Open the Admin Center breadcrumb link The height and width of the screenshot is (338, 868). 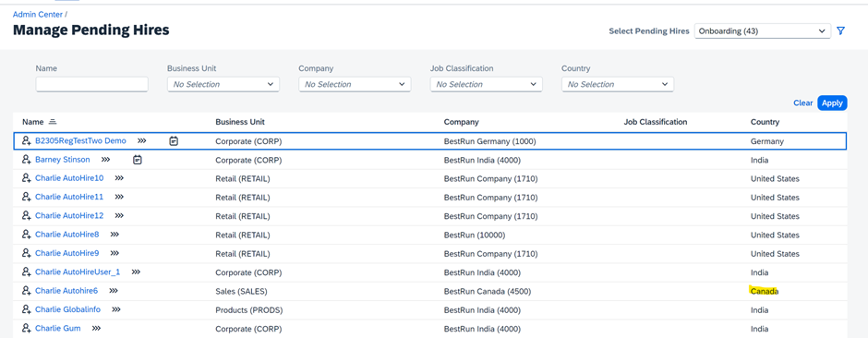[x=38, y=15]
